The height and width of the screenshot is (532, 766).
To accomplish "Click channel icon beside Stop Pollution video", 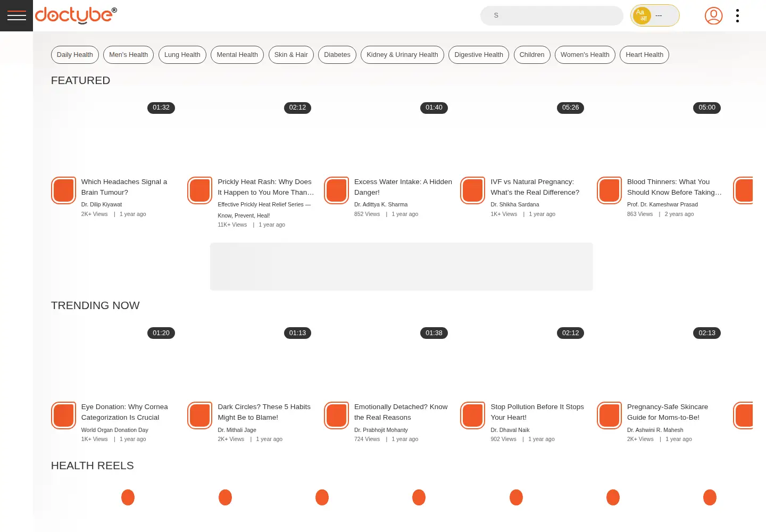I will coord(473,415).
